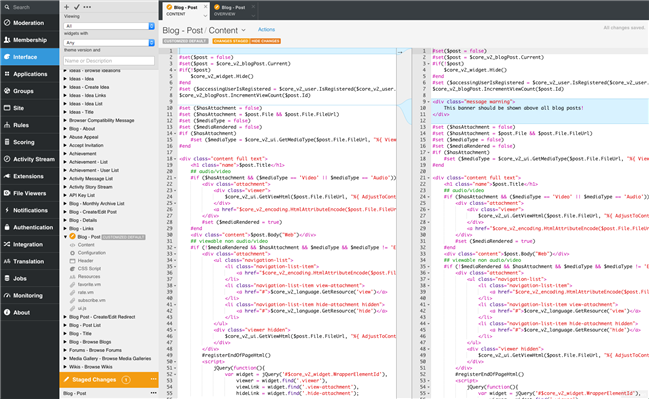Viewport: 649px width, 399px height.
Task: Click the Integration shuffle icon
Action: click(7, 244)
